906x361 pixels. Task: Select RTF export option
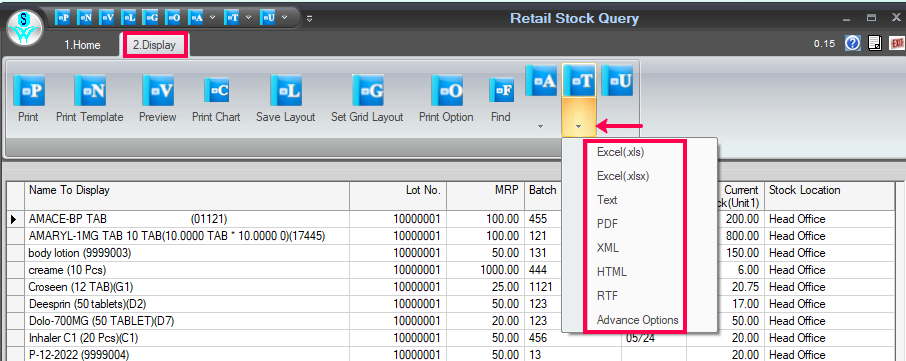click(x=607, y=296)
